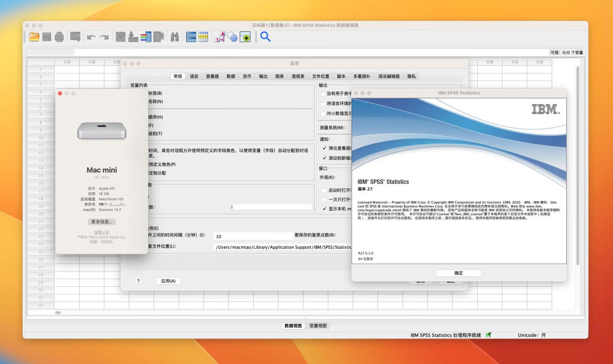Click the Use variable sets circles icon

click(232, 37)
